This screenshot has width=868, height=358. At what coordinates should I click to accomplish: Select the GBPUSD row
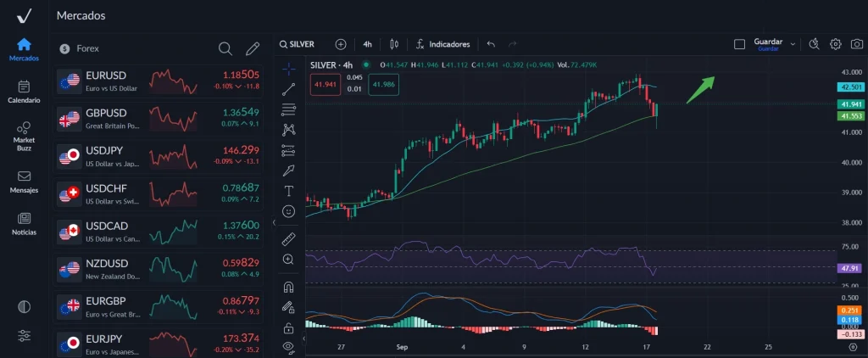158,119
